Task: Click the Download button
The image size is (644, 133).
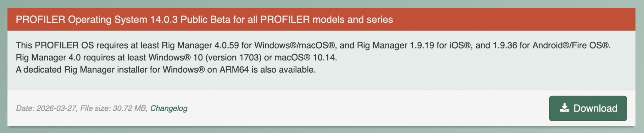Action: [x=588, y=108]
